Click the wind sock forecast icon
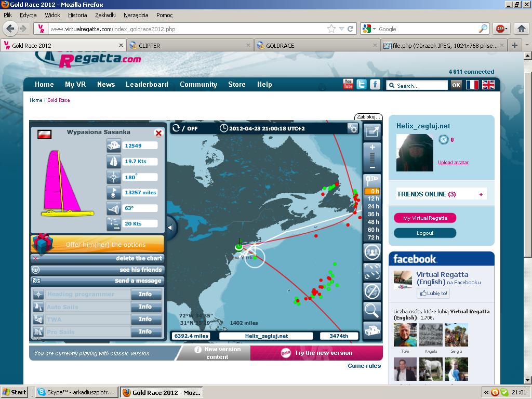This screenshot has width=532, height=399. click(372, 180)
